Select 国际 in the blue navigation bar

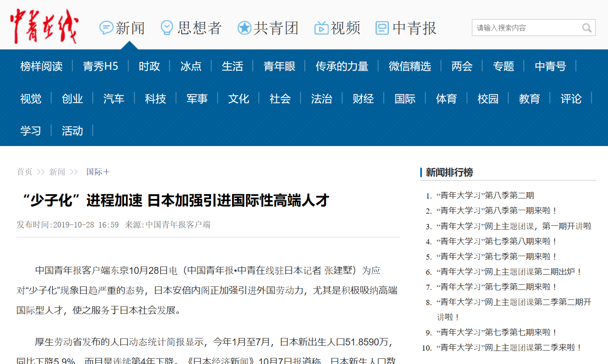[x=405, y=99]
